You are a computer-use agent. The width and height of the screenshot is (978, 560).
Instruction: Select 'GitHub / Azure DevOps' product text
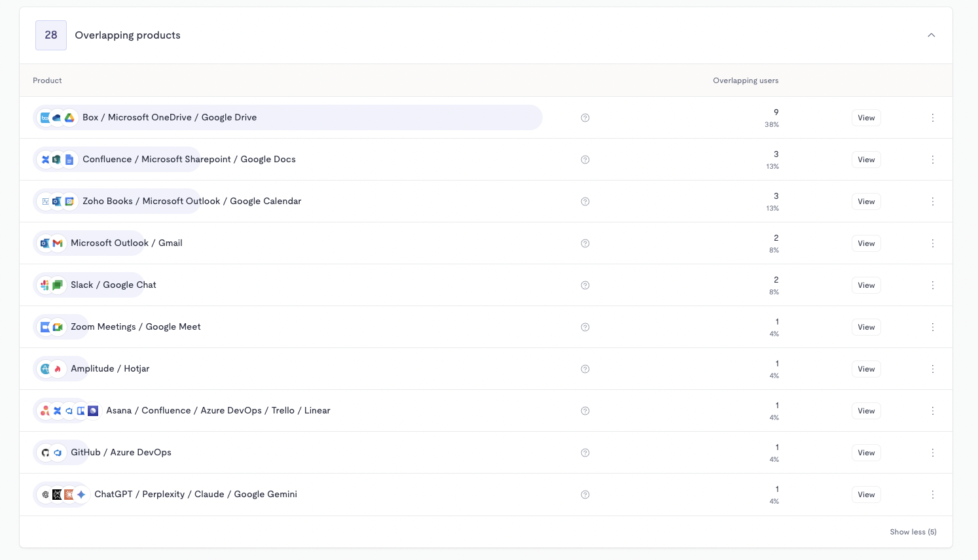click(121, 453)
